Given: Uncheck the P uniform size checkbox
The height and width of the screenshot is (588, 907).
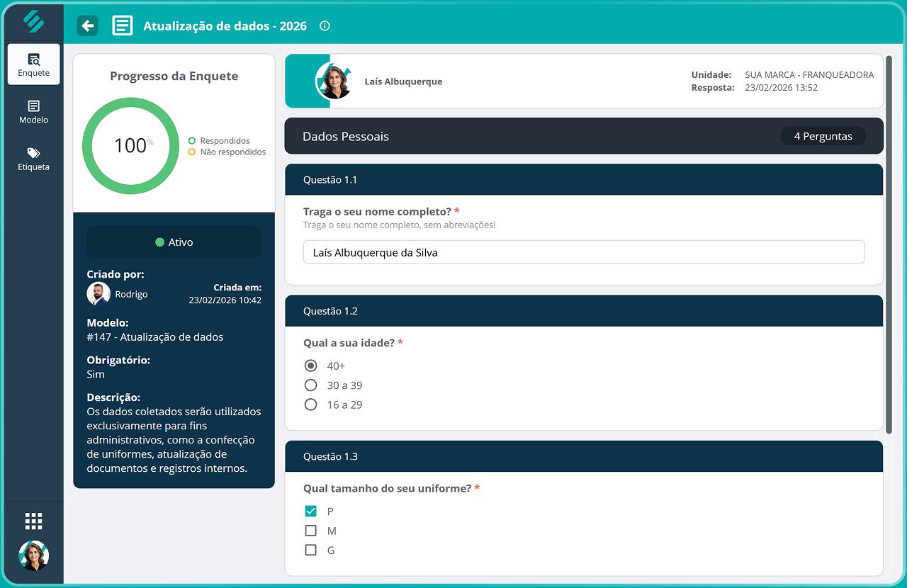Looking at the screenshot, I should 310,511.
